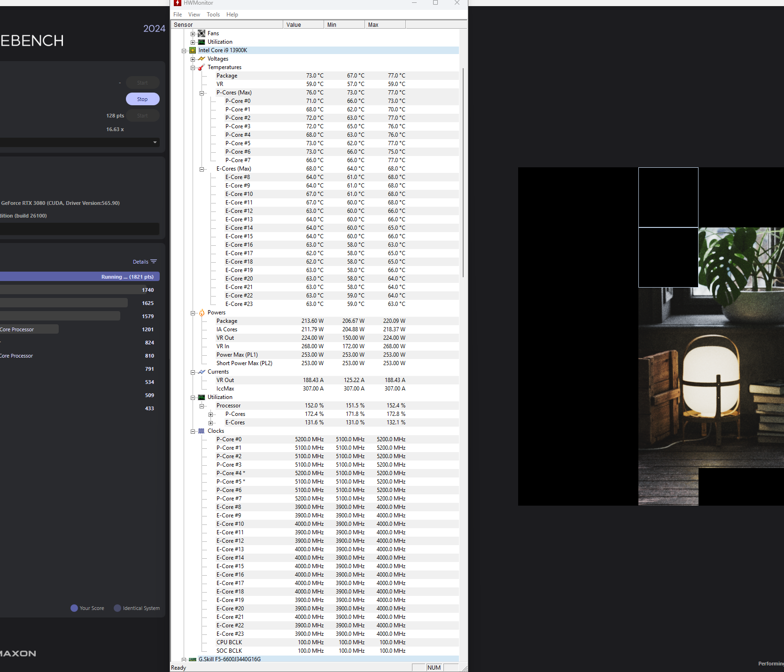Click the Value column header
Screen dimensions: 784x672
[303, 25]
